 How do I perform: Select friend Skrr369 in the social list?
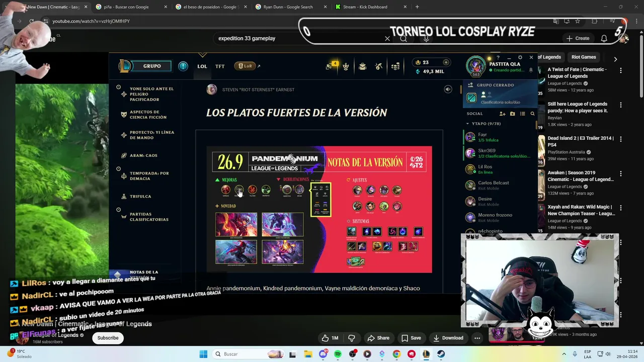(x=499, y=153)
